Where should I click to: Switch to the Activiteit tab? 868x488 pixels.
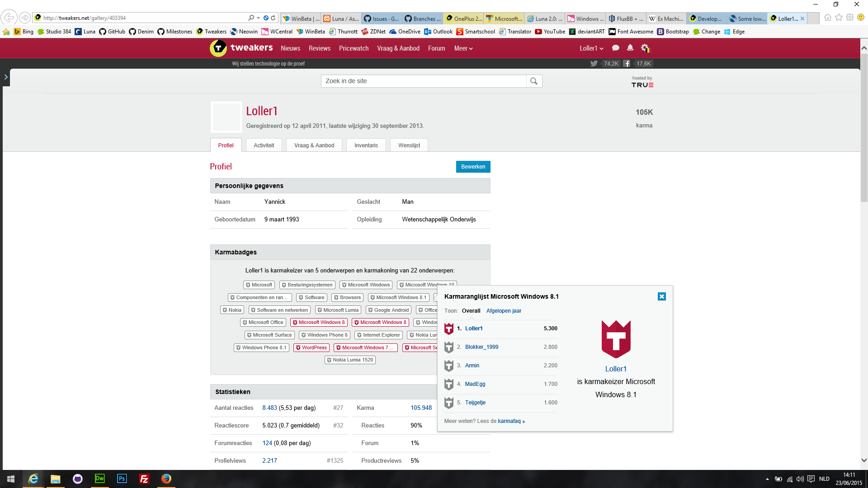coord(264,145)
